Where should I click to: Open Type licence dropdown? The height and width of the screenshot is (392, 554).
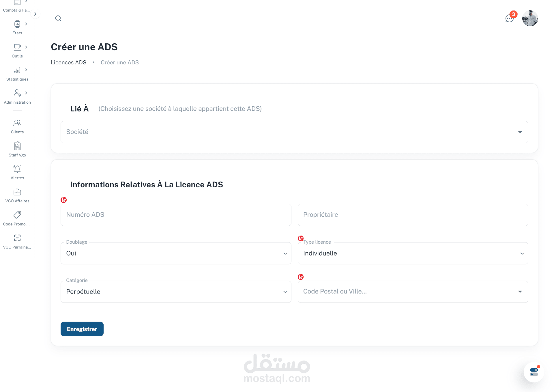(413, 253)
